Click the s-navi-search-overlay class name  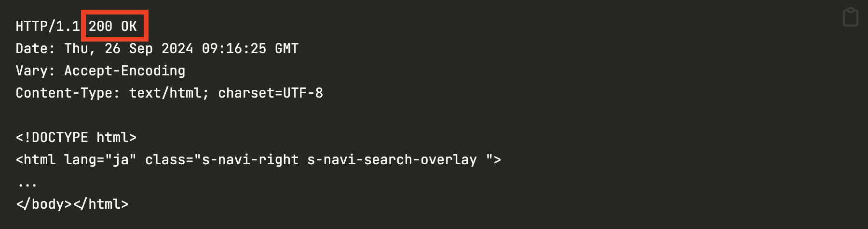[x=392, y=159]
